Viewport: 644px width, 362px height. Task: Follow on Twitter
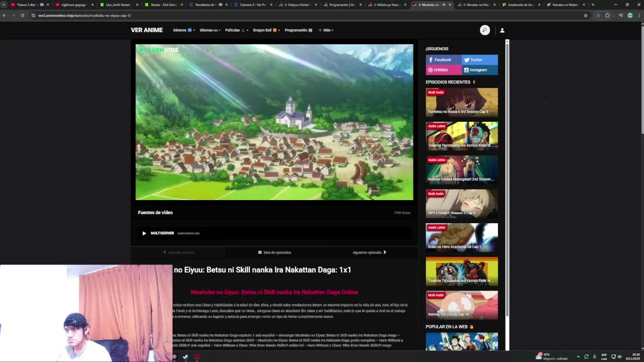click(x=480, y=60)
